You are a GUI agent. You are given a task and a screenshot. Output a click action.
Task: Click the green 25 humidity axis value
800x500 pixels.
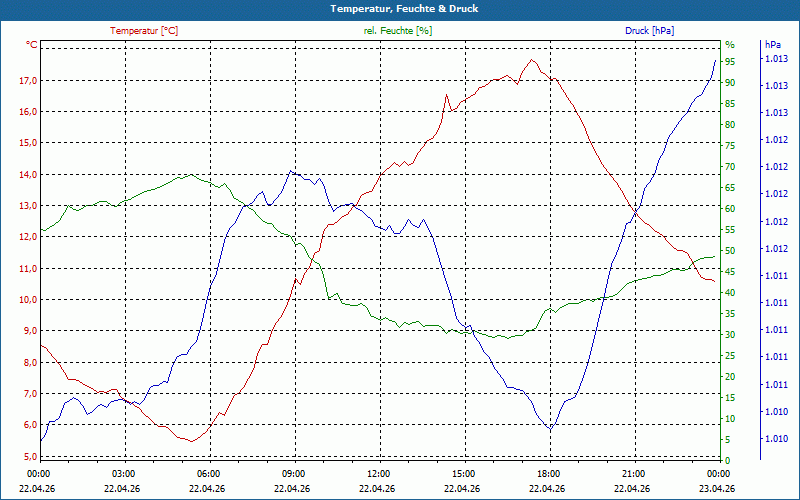pos(730,356)
